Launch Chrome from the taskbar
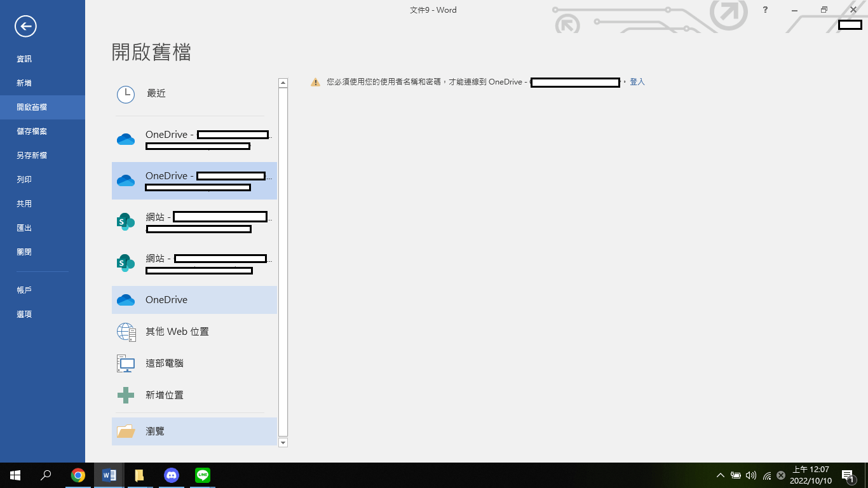 click(78, 475)
